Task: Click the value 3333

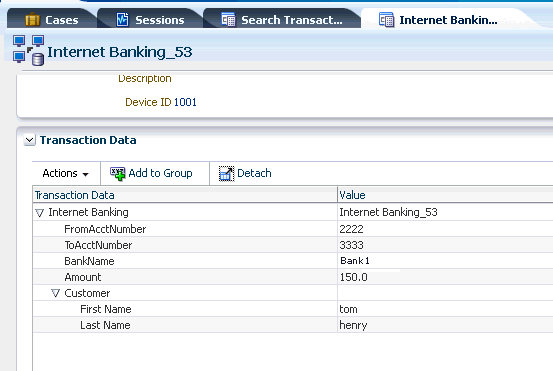Action: pyautogui.click(x=351, y=245)
